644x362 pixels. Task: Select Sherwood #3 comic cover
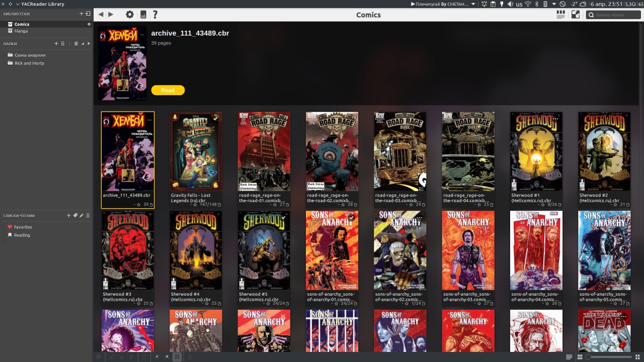pyautogui.click(x=128, y=250)
